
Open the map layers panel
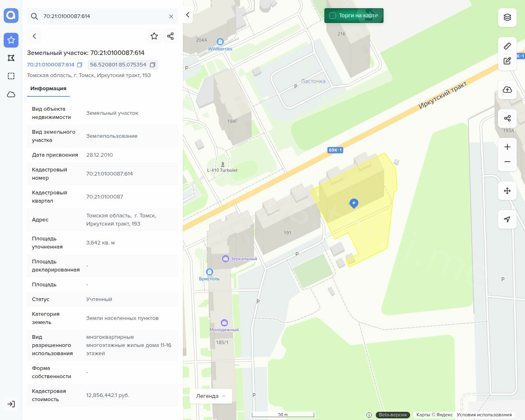click(x=507, y=17)
